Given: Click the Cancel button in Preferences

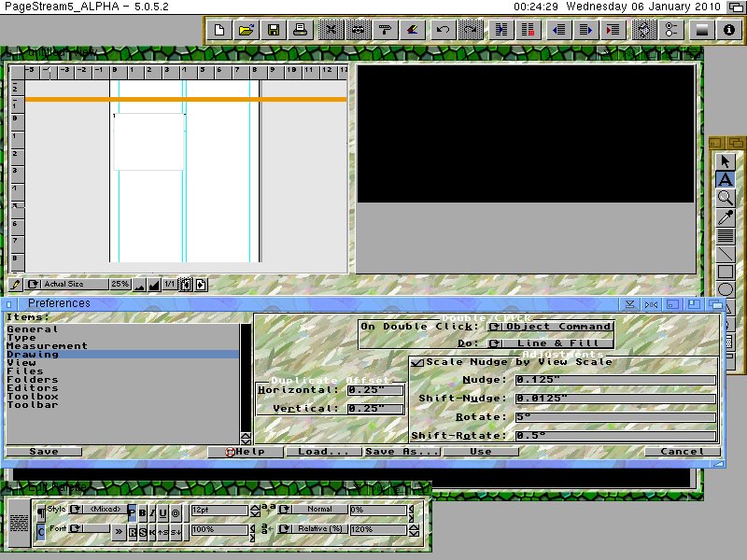Looking at the screenshot, I should tap(682, 452).
